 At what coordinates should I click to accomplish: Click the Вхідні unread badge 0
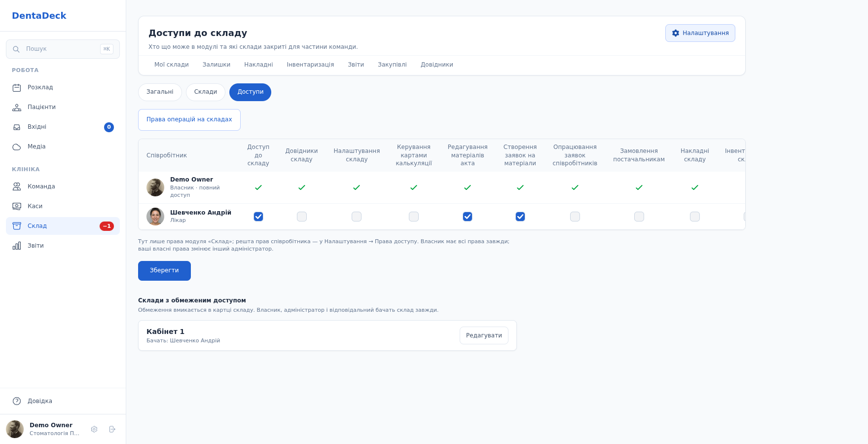109,127
